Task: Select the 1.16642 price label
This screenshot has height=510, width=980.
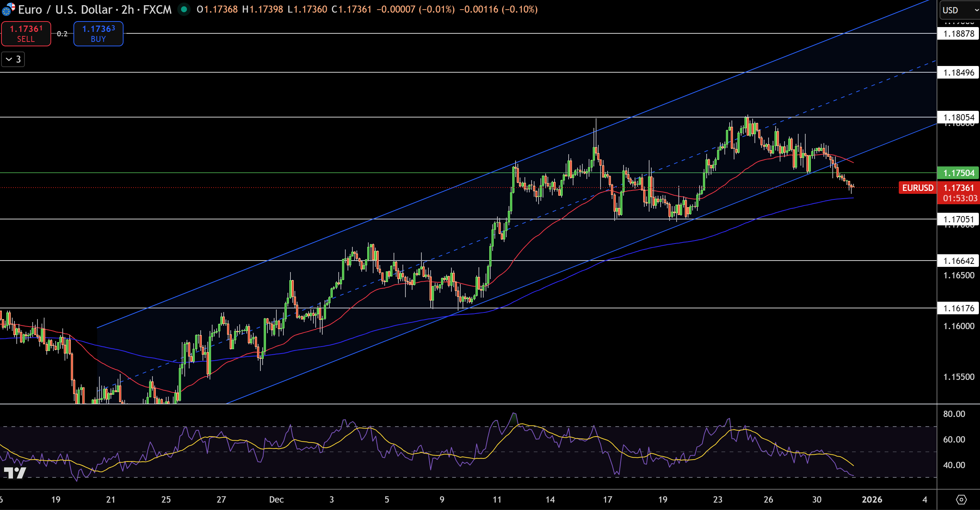Action: (x=958, y=261)
